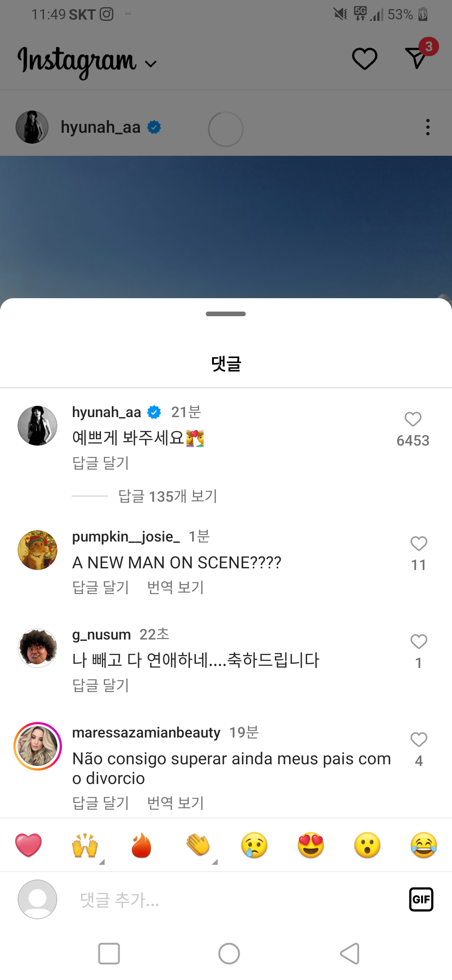Open post options three-dot menu
The height and width of the screenshot is (980, 452).
point(427,127)
